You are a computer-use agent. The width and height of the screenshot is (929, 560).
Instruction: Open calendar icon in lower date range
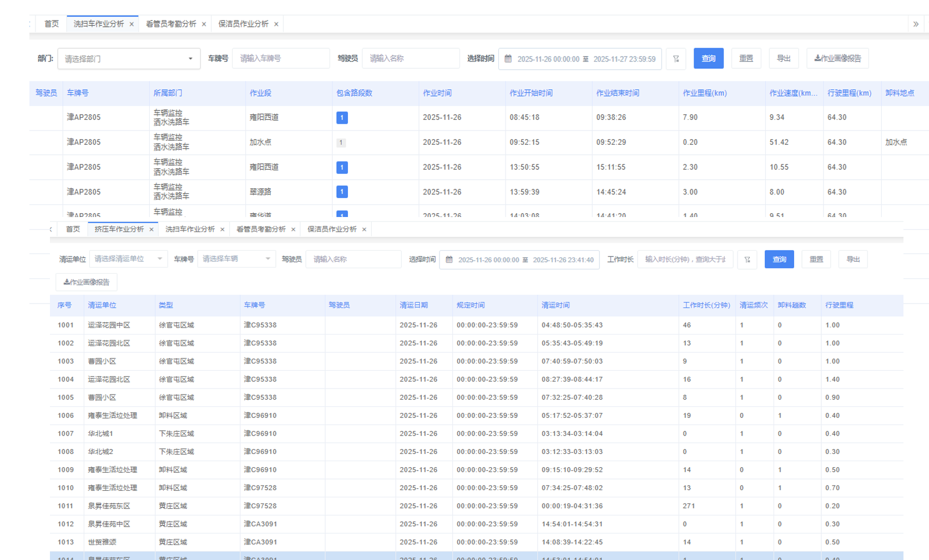(x=450, y=259)
